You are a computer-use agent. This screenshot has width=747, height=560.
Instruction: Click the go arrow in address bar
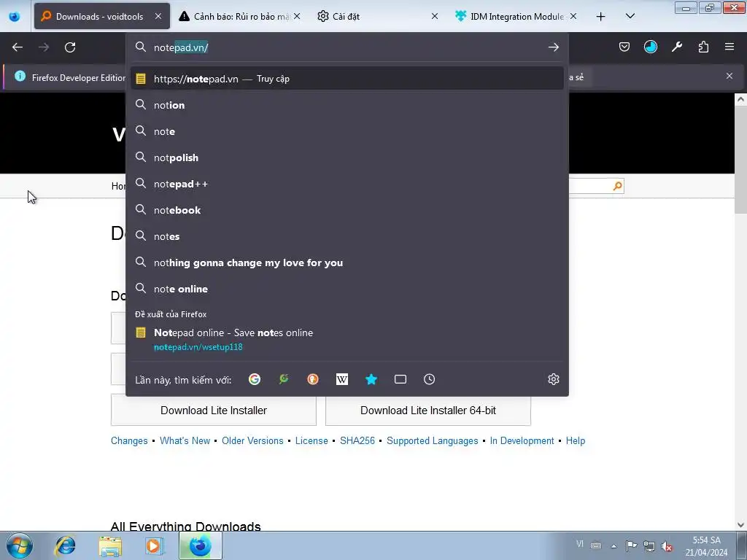coord(553,47)
